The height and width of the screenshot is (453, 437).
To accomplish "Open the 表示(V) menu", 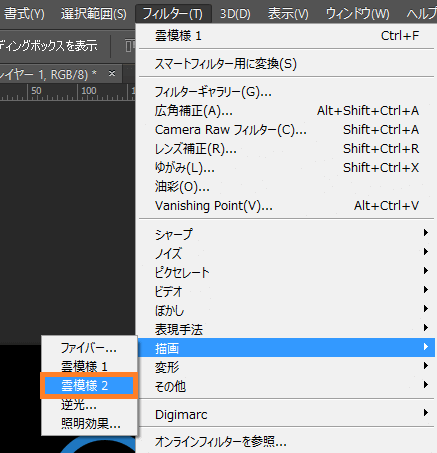I will [x=288, y=14].
